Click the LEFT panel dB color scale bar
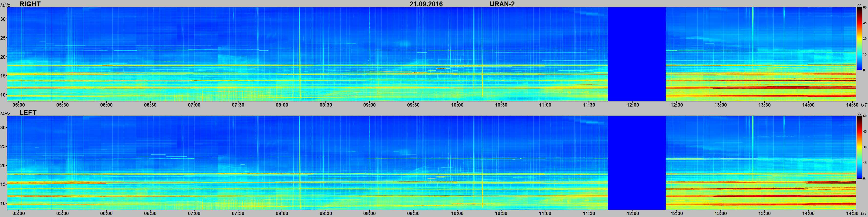 click(x=859, y=147)
